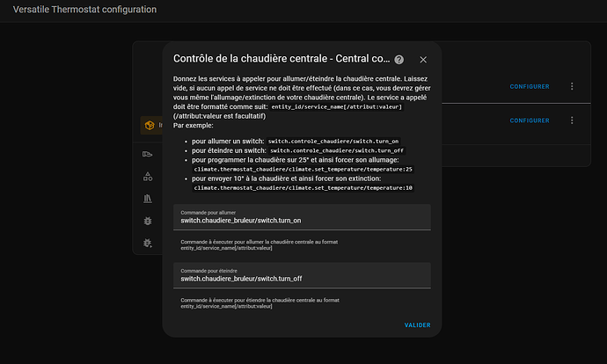607x364 pixels.
Task: Click the lower CONFIGURER button
Action: click(x=530, y=120)
